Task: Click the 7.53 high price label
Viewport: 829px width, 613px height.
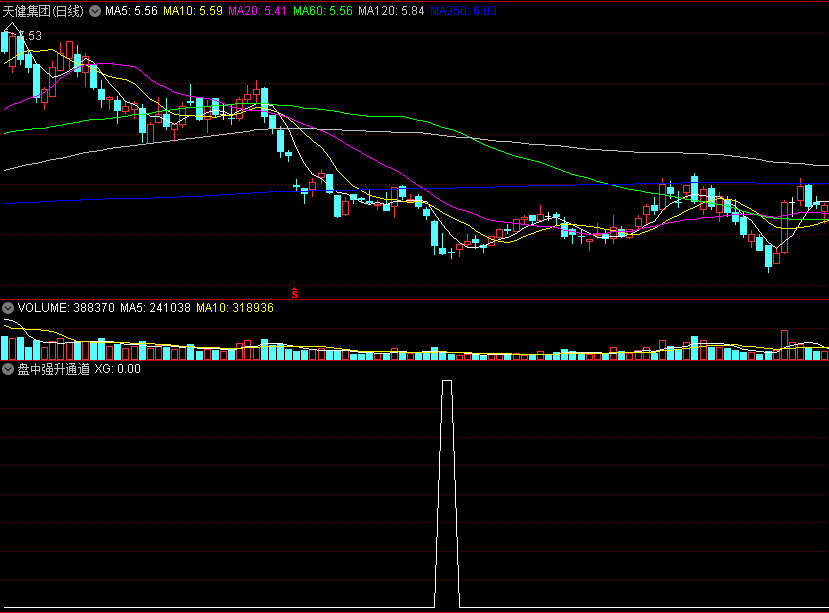Action: click(x=30, y=36)
